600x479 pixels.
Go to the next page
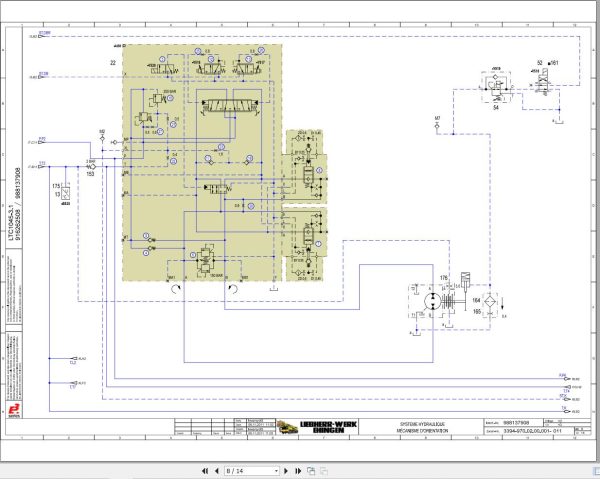coord(285,471)
